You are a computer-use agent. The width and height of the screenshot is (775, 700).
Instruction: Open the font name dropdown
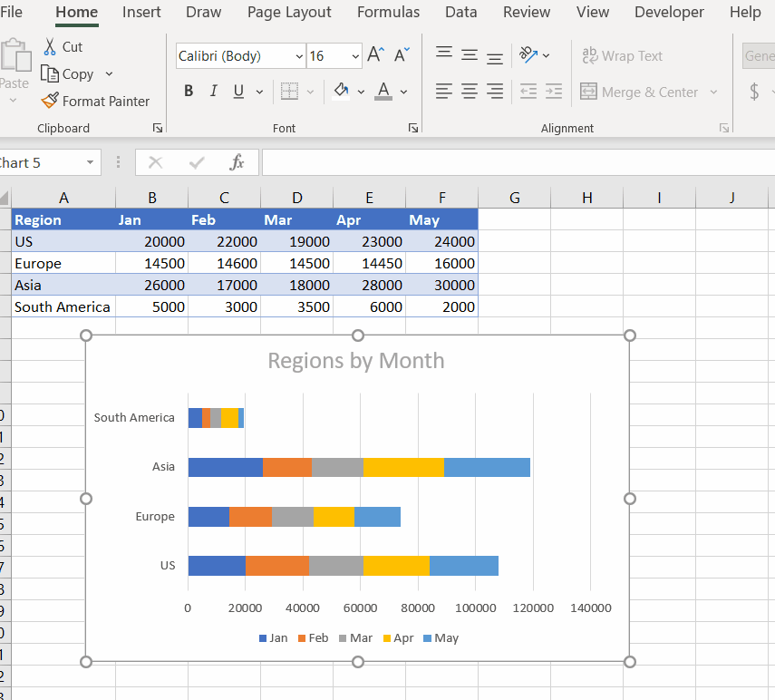pos(301,55)
